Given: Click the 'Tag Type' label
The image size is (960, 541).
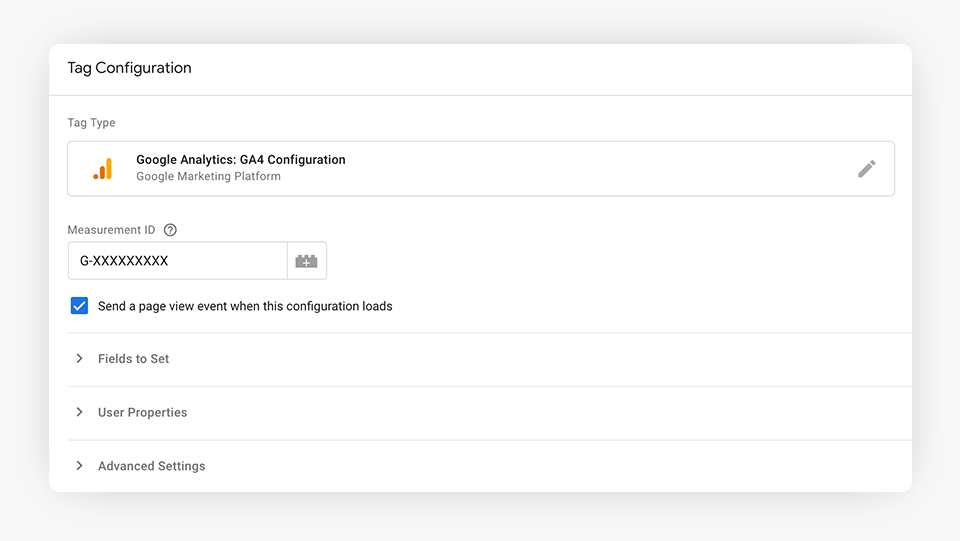Looking at the screenshot, I should point(91,123).
